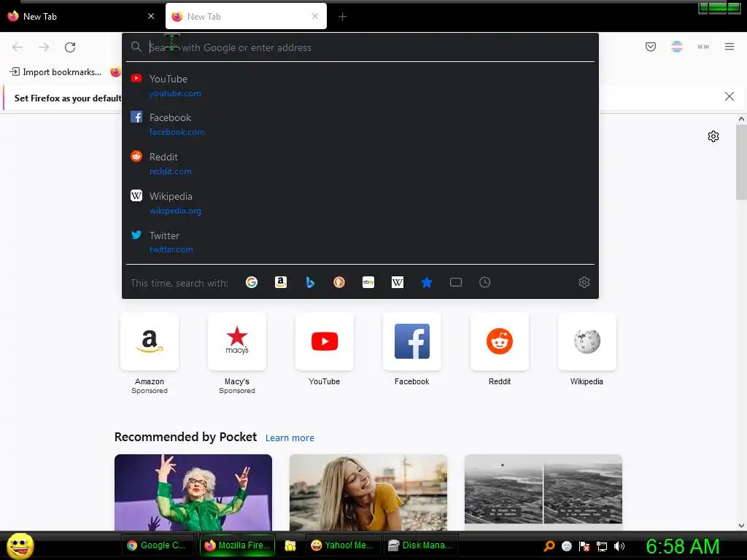Search with the Wikipedia one-off icon
Viewport: 747px width, 560px height.
(x=398, y=282)
